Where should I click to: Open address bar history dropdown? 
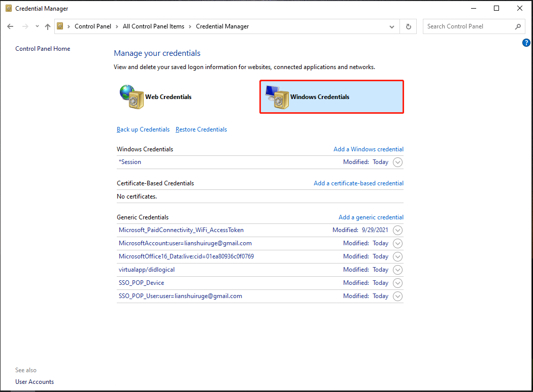pos(391,26)
